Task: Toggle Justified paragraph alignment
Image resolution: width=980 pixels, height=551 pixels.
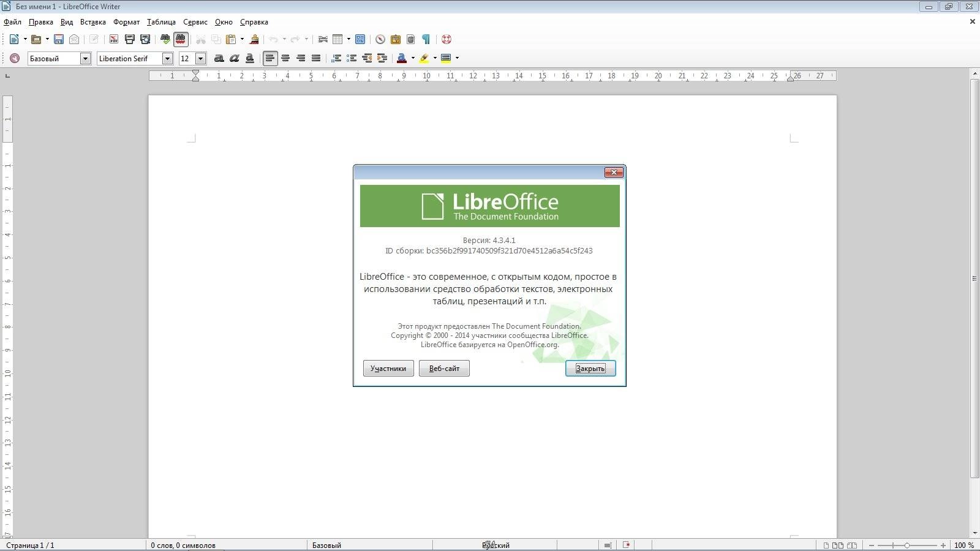Action: (316, 58)
